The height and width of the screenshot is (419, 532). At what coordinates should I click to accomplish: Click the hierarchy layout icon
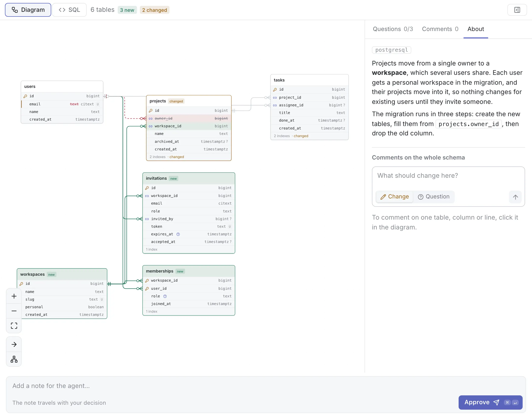(14, 359)
